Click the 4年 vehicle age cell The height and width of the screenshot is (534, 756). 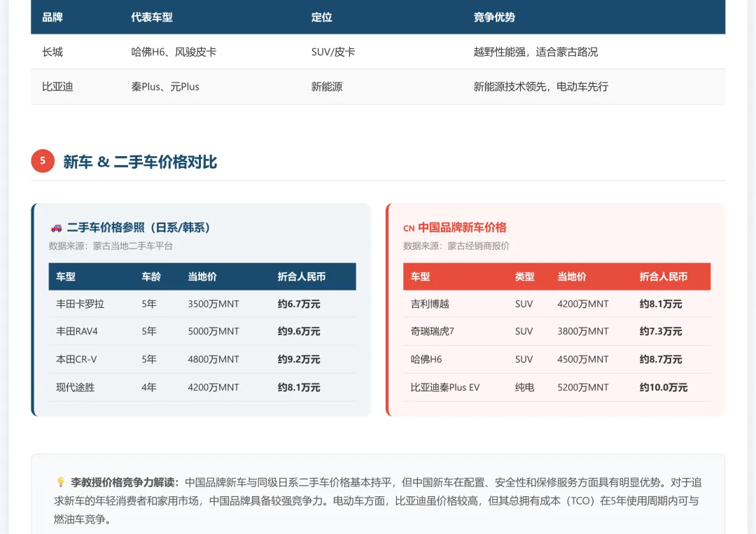149,388
